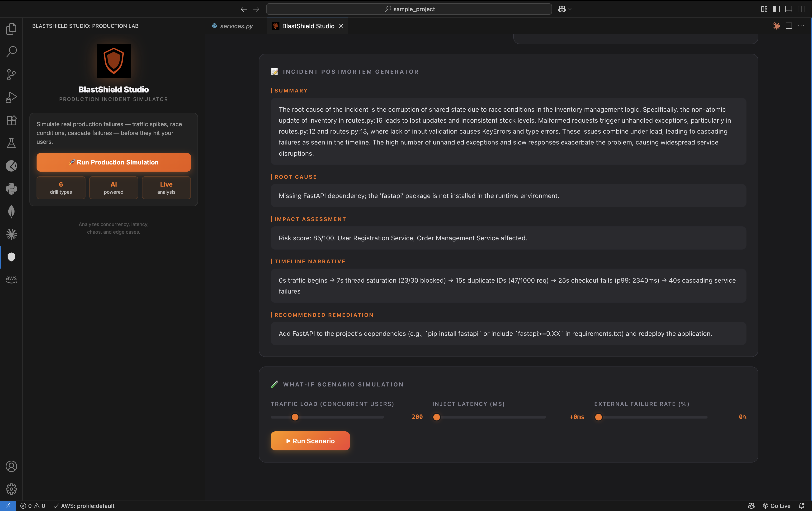Click the Traffic Load slider handle
This screenshot has height=511, width=812.
[295, 417]
